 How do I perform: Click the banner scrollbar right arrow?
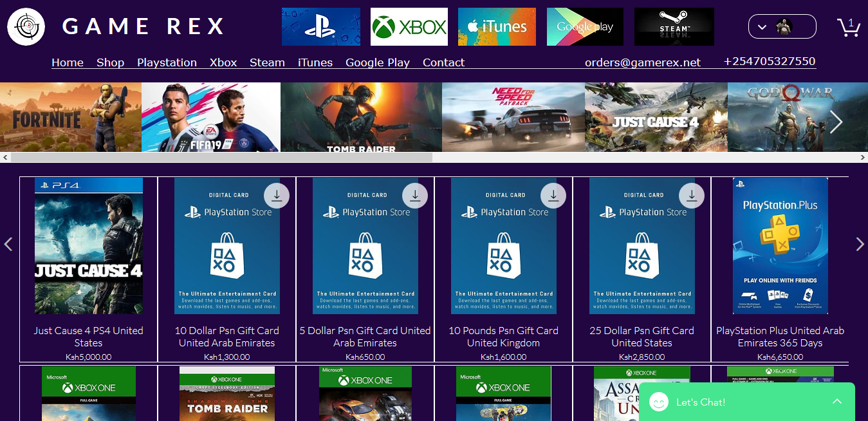tap(862, 157)
